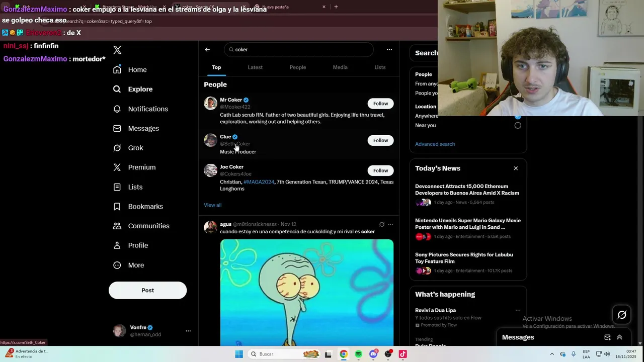
Task: Open Chrome from the taskbar
Action: (x=343, y=354)
